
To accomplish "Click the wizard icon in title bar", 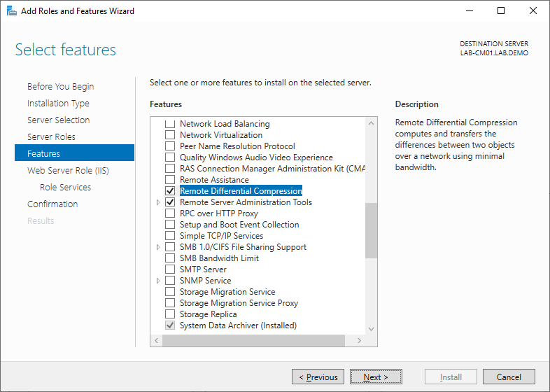I will (x=10, y=11).
